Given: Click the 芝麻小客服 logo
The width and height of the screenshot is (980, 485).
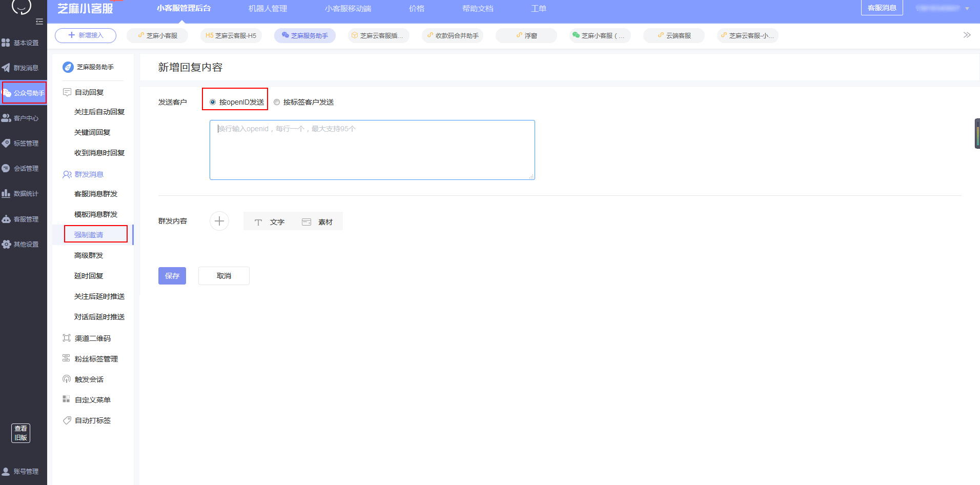Looking at the screenshot, I should coord(85,9).
